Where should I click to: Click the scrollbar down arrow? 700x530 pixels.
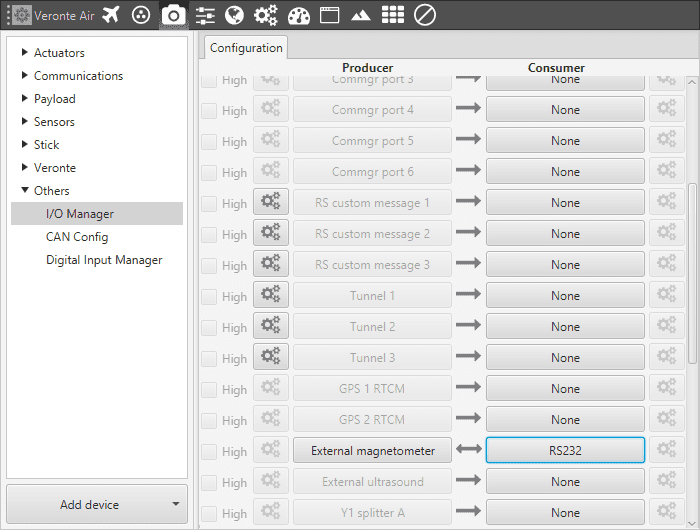[x=692, y=523]
